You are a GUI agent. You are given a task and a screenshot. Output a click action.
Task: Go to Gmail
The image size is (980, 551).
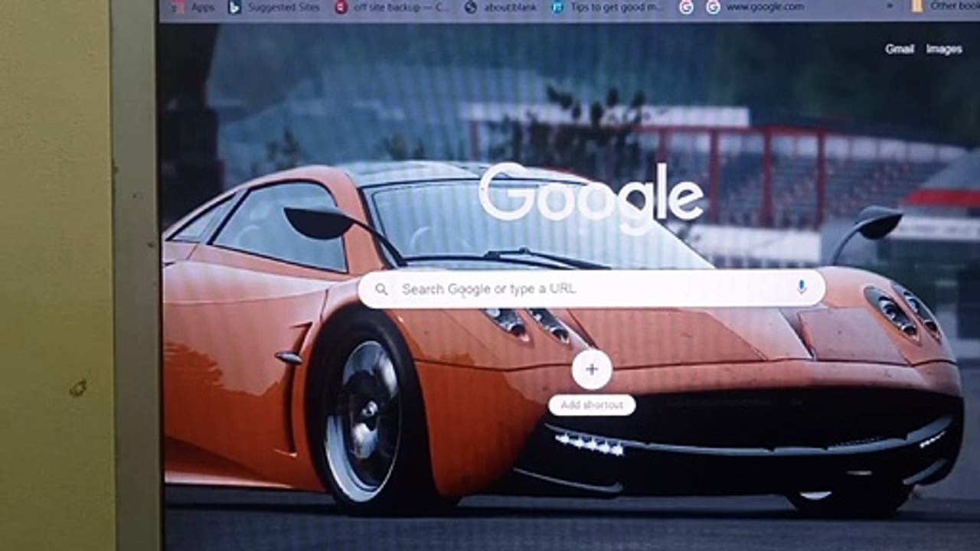pos(900,49)
